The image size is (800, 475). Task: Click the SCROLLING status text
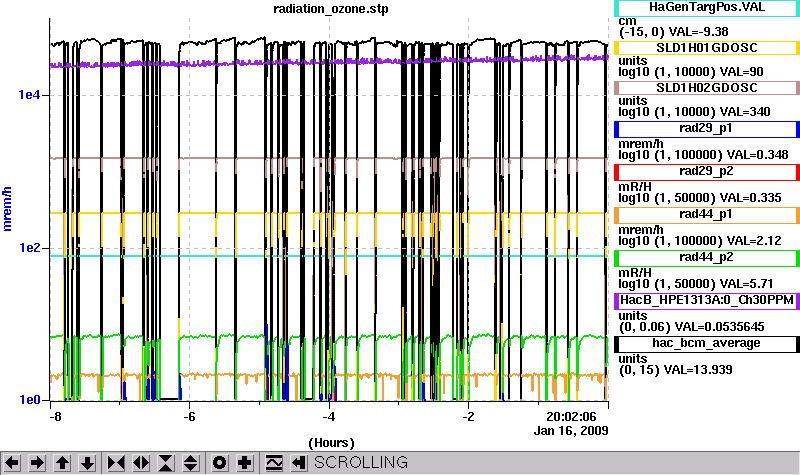pyautogui.click(x=361, y=462)
